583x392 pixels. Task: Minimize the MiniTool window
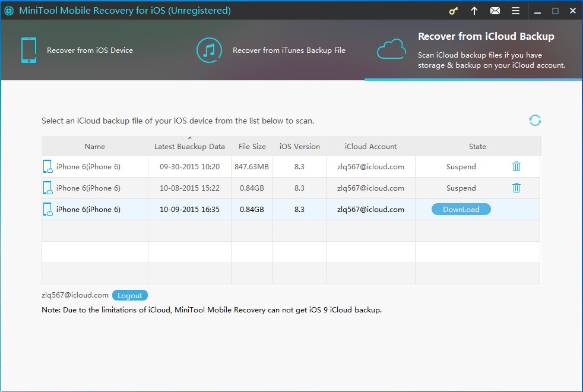pyautogui.click(x=537, y=11)
